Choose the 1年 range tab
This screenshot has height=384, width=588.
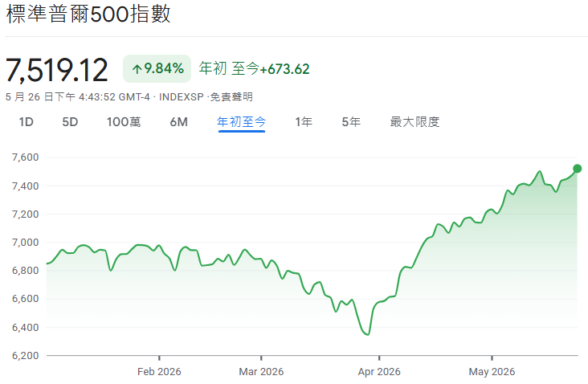tap(304, 122)
